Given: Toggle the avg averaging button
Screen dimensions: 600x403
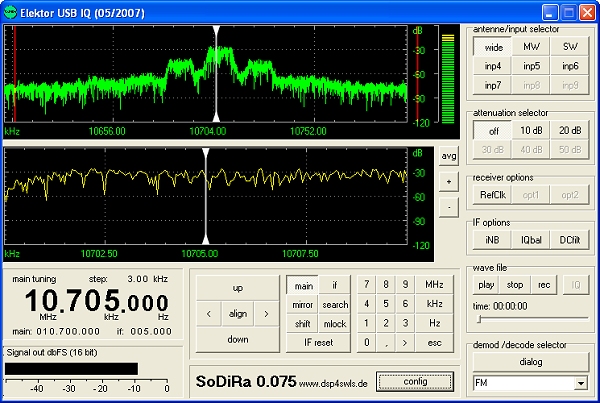Looking at the screenshot, I should (449, 155).
